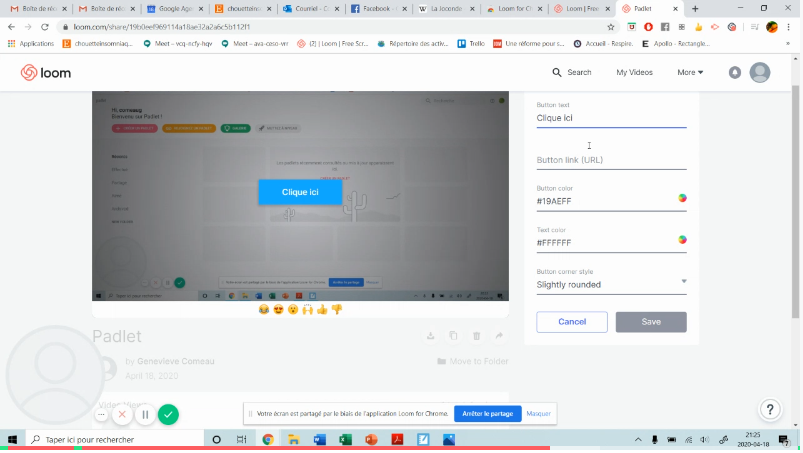Go to My Videos
803x453 pixels.
pyautogui.click(x=634, y=72)
